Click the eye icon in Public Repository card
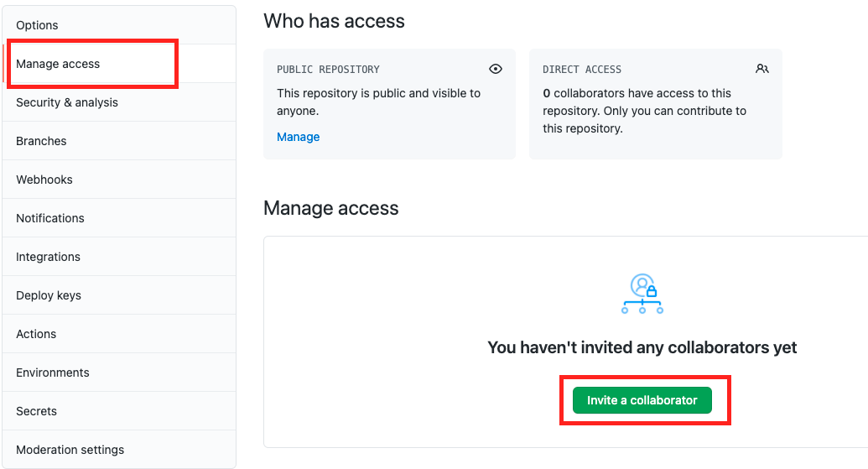Image resolution: width=868 pixels, height=469 pixels. pos(496,69)
